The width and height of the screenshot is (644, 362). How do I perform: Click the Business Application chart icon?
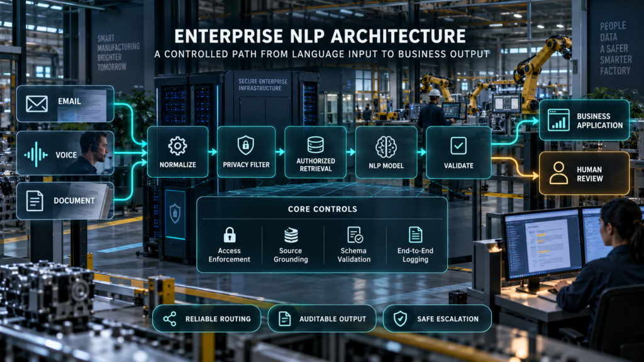[558, 120]
